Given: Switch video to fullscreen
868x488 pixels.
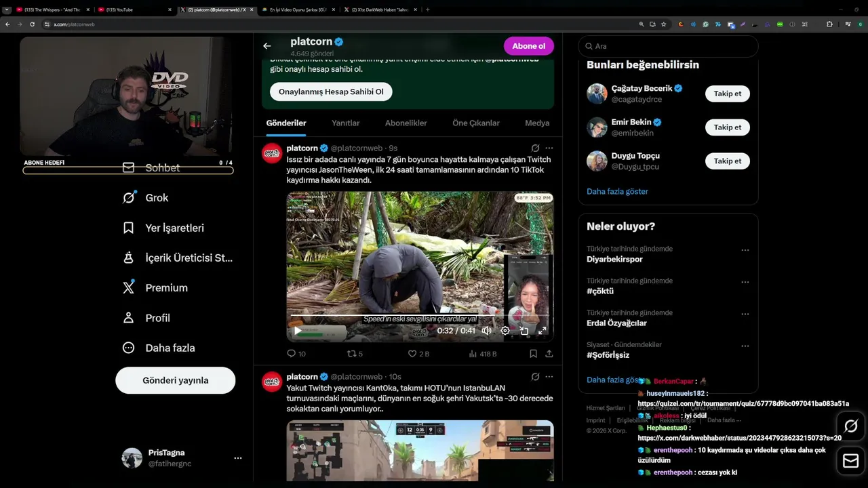Looking at the screenshot, I should [x=542, y=331].
